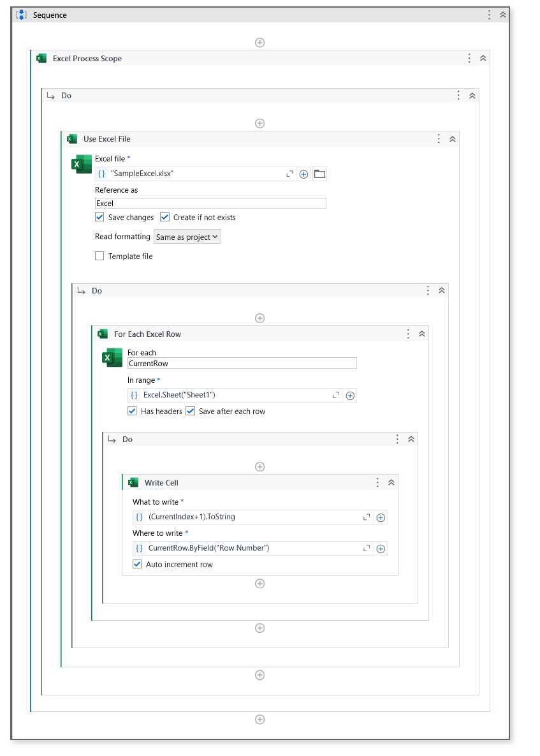The width and height of the screenshot is (540, 756).
Task: Click add activity button inside the outer Do
Action: [259, 123]
